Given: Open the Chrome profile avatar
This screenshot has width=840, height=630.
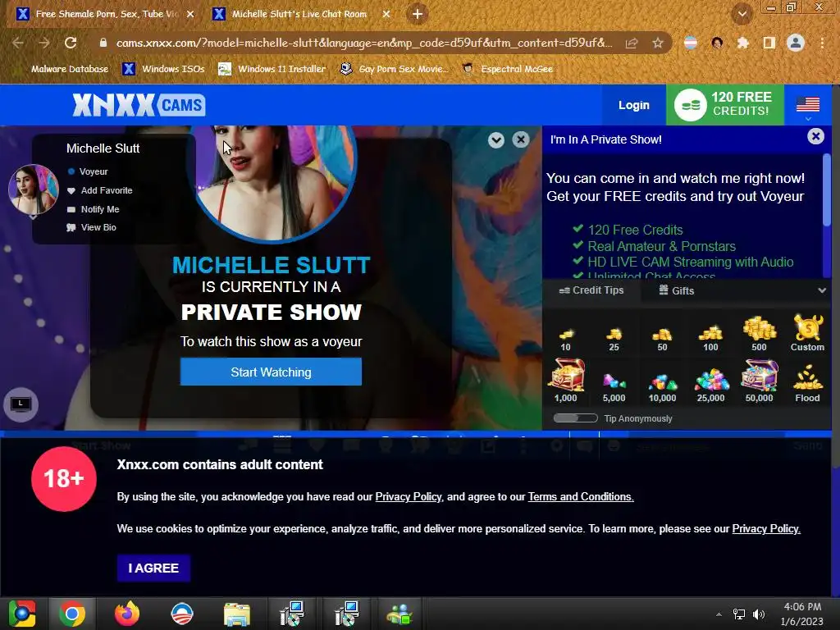Looking at the screenshot, I should [796, 43].
